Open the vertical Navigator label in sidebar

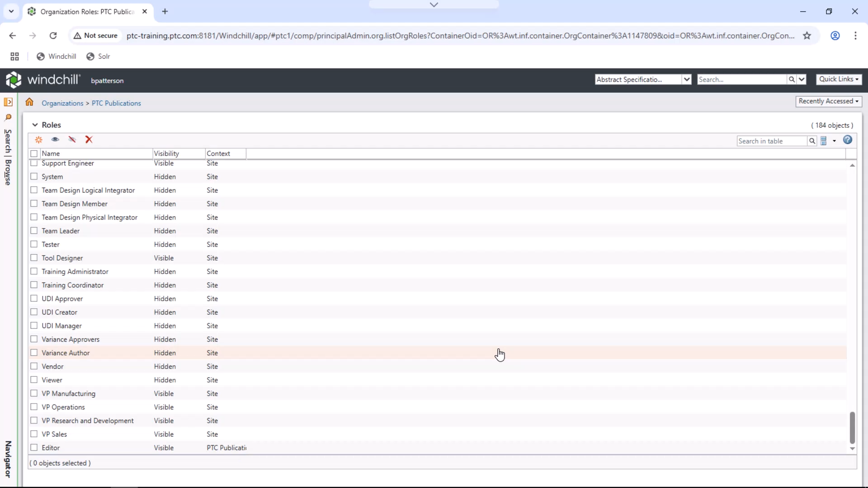pos(8,459)
